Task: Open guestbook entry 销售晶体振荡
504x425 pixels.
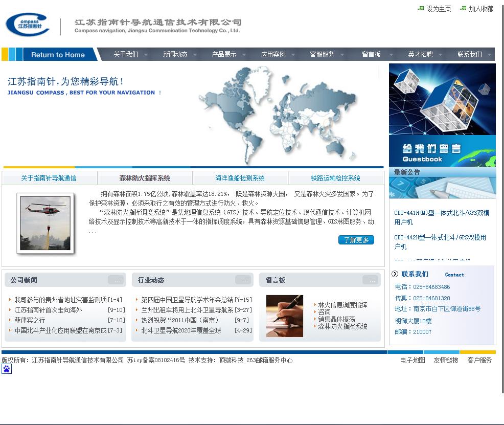Action: point(336,319)
